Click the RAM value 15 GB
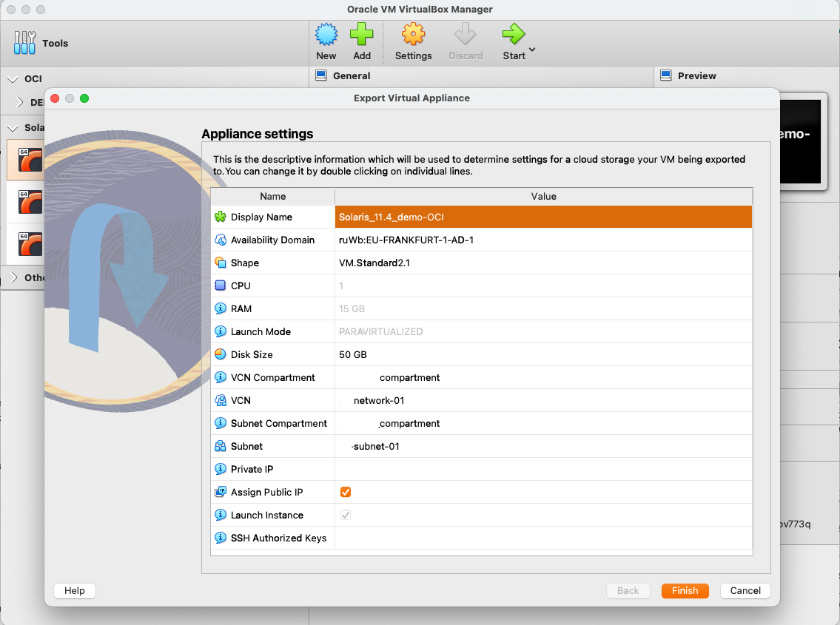Screen dimensions: 840x625 click(x=352, y=308)
